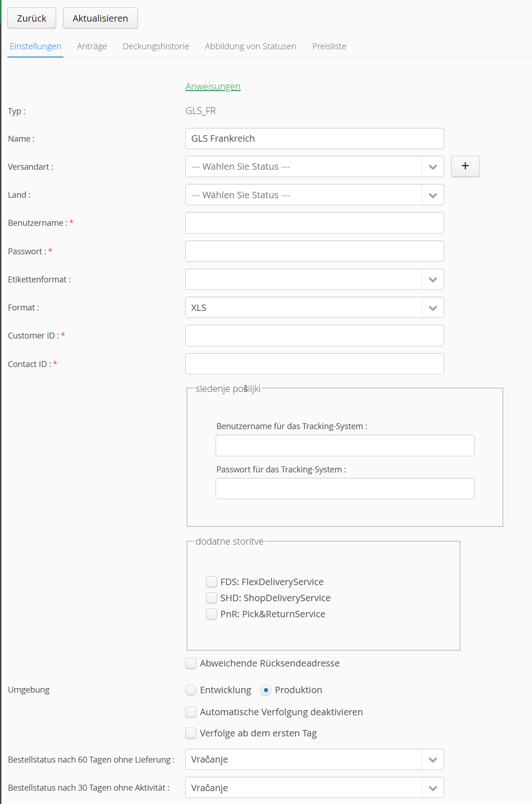Open the Format dropdown showing XLS
This screenshot has height=804, width=532.
click(315, 307)
